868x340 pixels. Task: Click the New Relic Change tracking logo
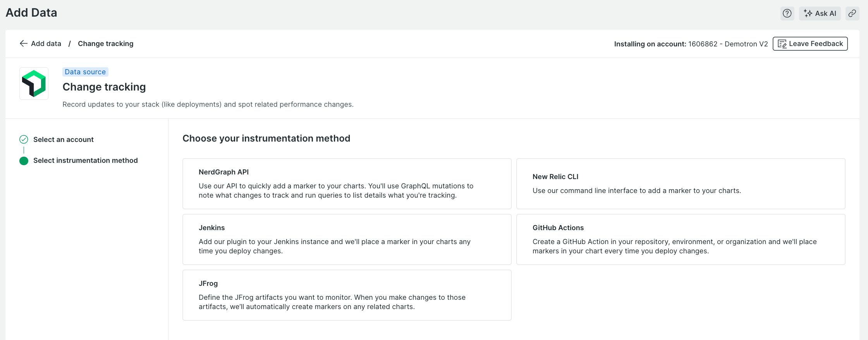pos(34,84)
